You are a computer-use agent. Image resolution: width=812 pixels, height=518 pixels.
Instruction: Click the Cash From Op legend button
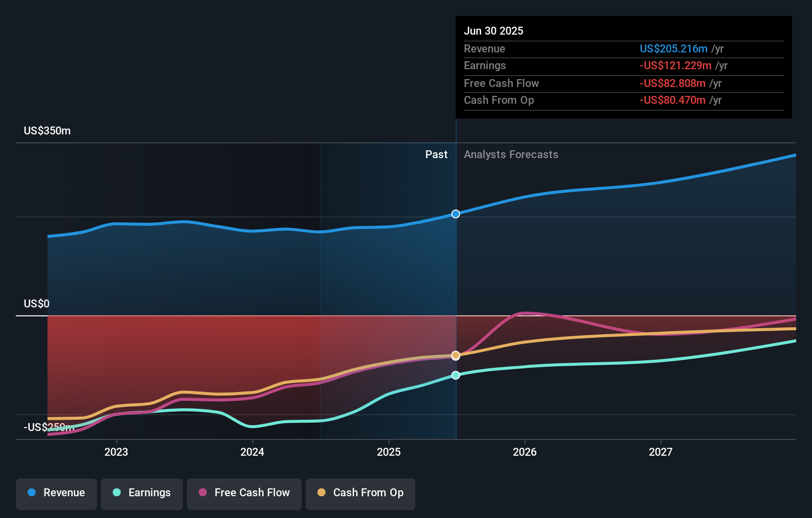[x=360, y=493]
